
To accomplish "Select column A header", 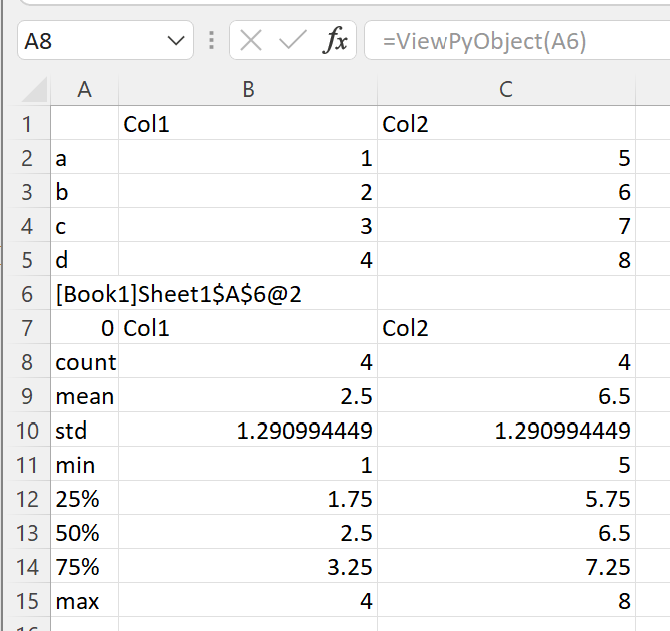I will pyautogui.click(x=85, y=90).
